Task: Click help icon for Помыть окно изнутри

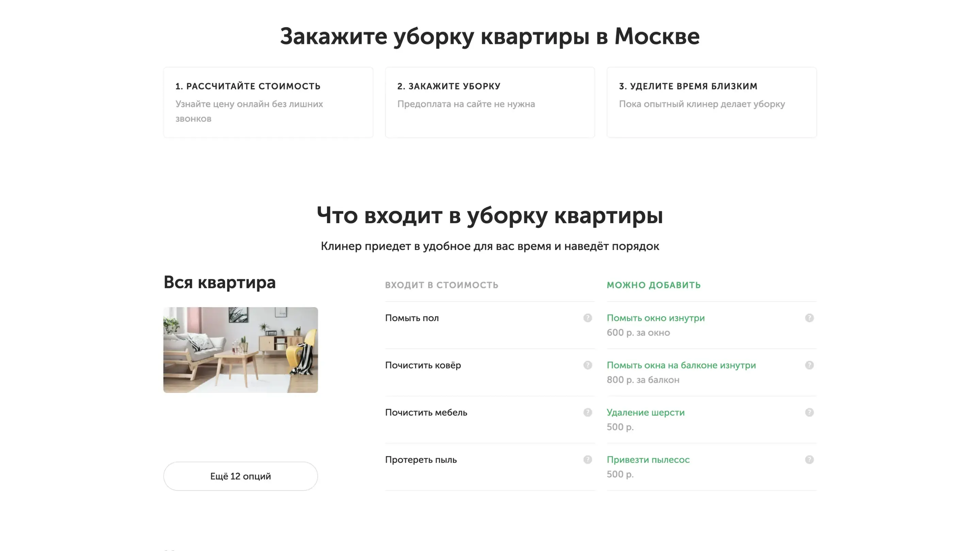Action: 809,318
